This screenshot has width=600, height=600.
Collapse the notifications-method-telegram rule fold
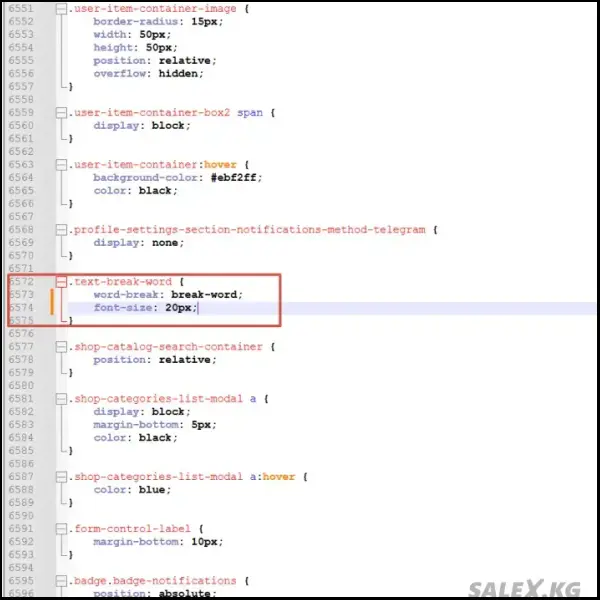click(x=62, y=230)
